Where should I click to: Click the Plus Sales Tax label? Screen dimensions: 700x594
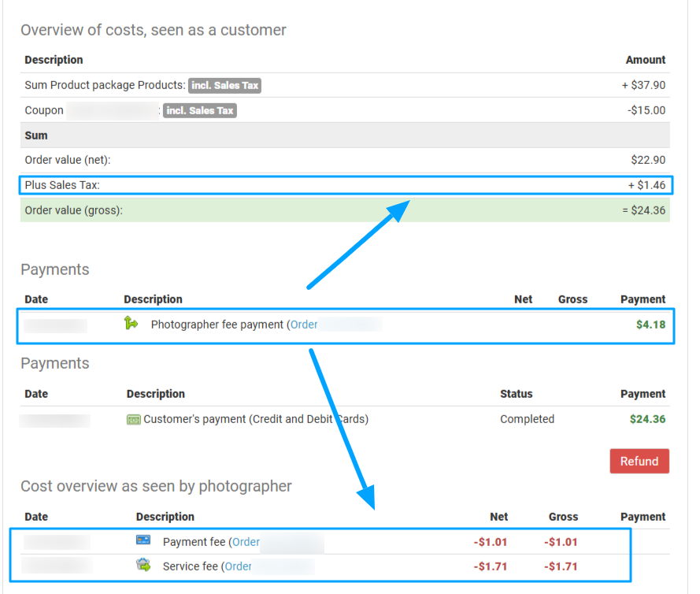[62, 185]
